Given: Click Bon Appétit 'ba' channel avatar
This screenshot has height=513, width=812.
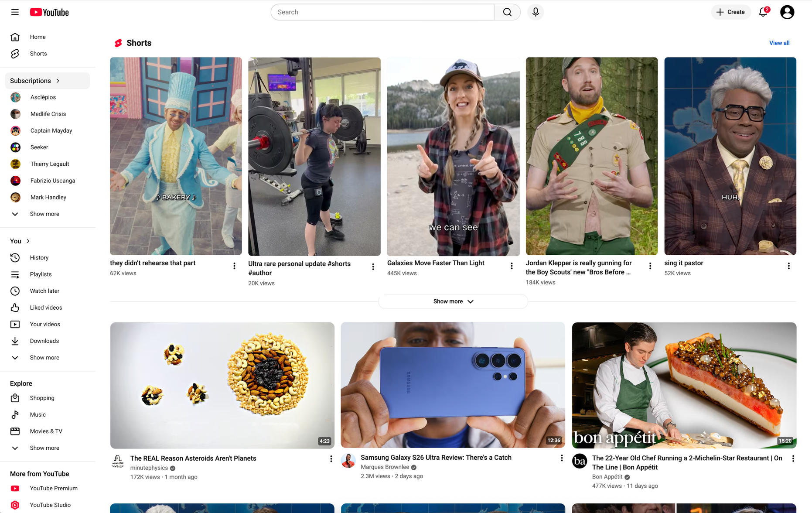Looking at the screenshot, I should [580, 461].
